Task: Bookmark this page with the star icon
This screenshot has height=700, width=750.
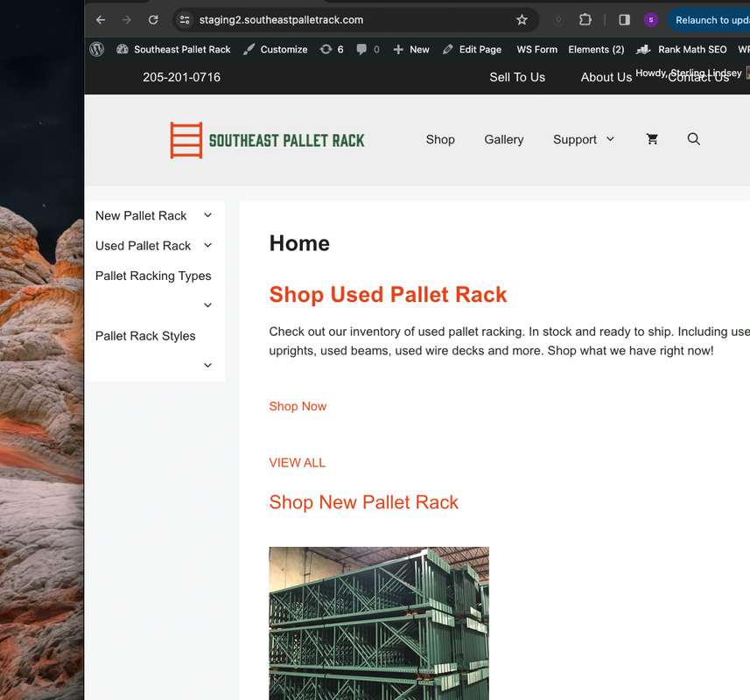Action: [x=522, y=20]
